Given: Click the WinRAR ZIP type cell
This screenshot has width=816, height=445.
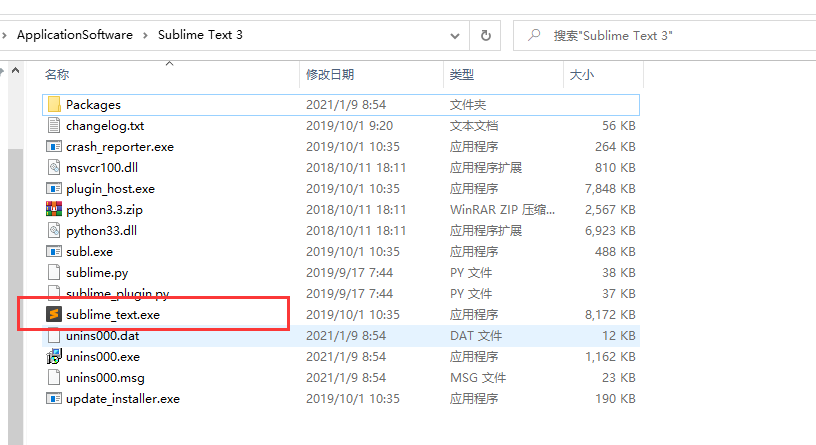Looking at the screenshot, I should pyautogui.click(x=502, y=210).
